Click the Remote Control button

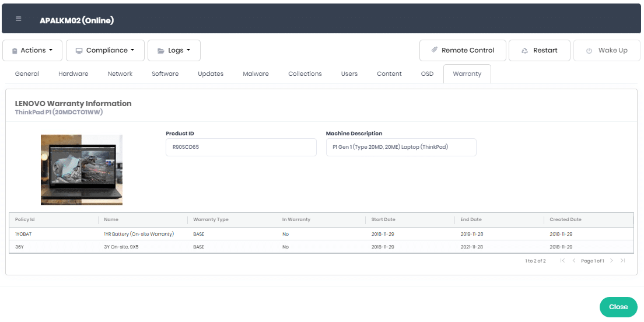click(463, 51)
